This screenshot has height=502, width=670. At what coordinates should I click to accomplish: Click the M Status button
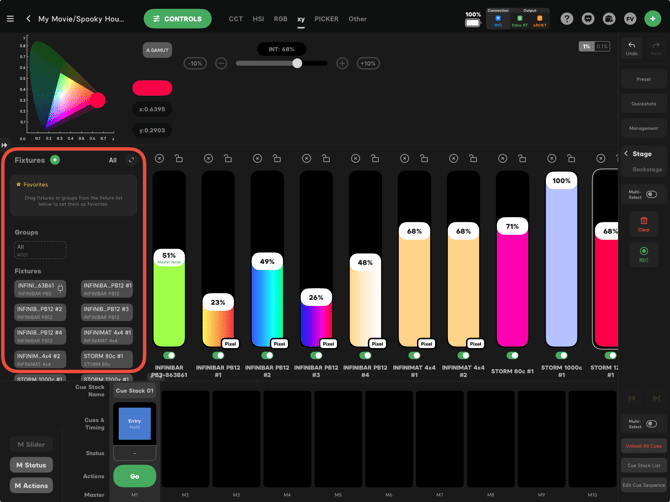point(31,465)
